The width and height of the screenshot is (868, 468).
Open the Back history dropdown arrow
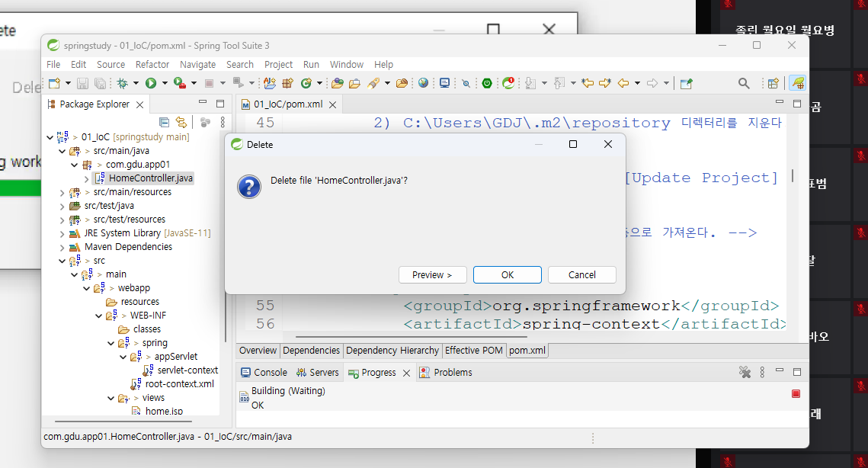637,84
